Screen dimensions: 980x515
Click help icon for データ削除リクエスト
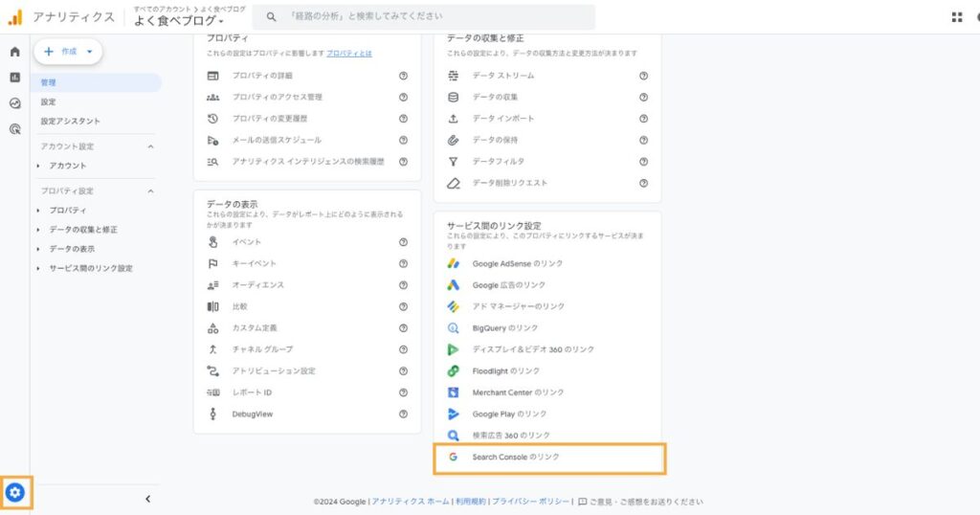pyautogui.click(x=643, y=183)
